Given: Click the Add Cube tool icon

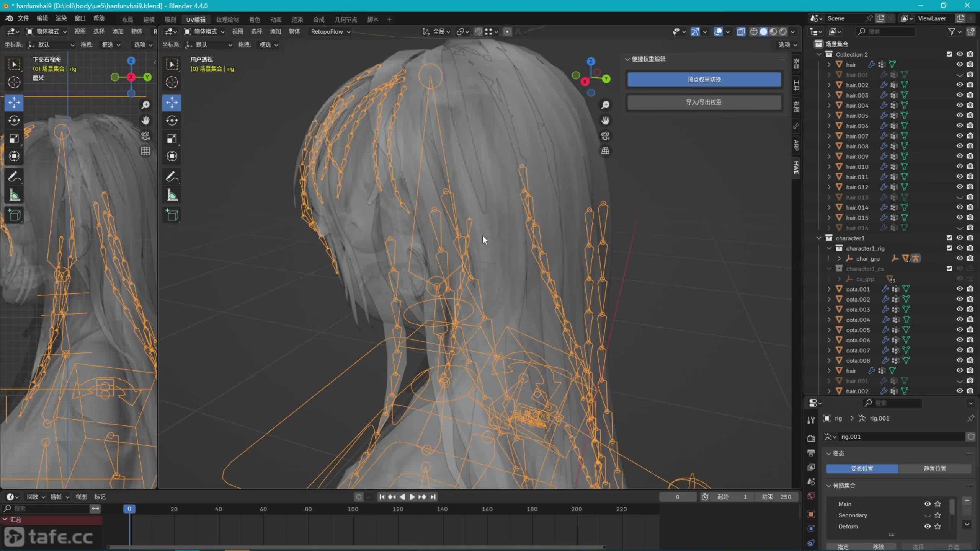Looking at the screenshot, I should 172,215.
